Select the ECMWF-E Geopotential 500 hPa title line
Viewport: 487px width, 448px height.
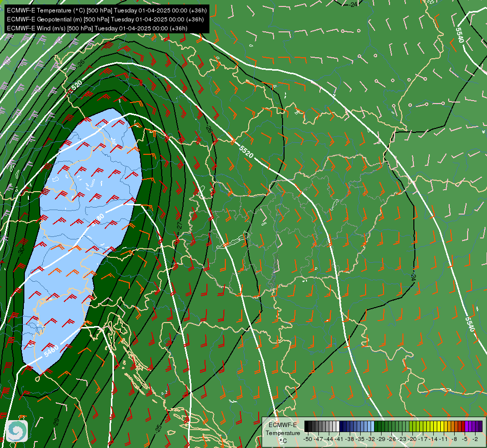tap(105, 19)
